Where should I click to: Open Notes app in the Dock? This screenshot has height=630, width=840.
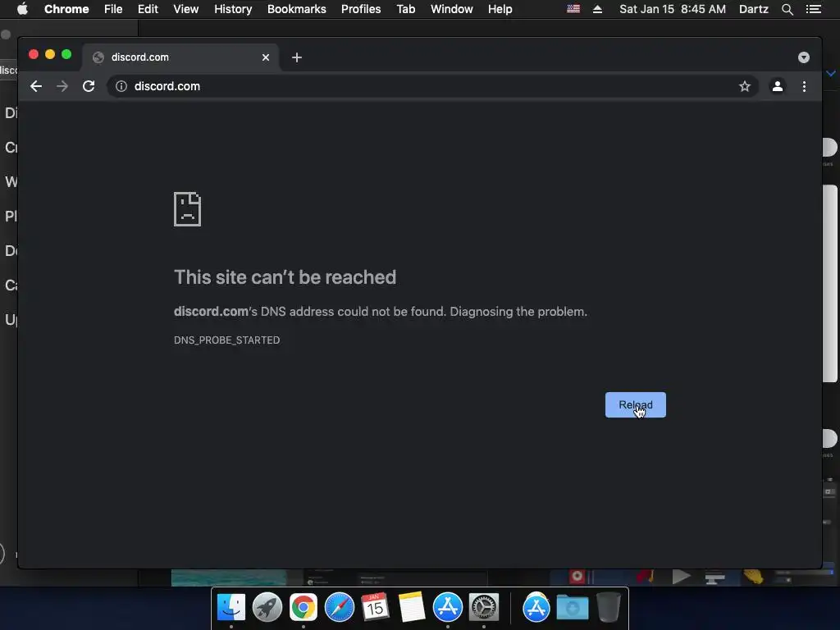412,608
